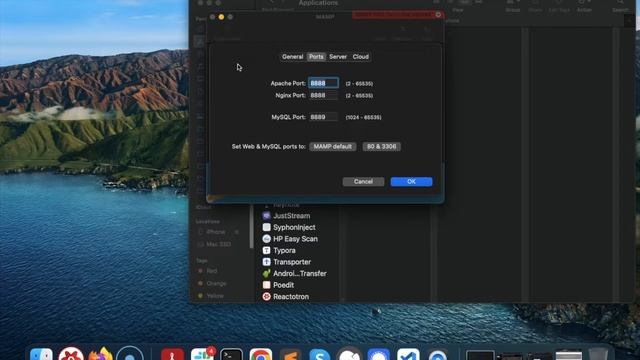The height and width of the screenshot is (360, 640).
Task: Open Finder from the Dock
Action: [41, 354]
